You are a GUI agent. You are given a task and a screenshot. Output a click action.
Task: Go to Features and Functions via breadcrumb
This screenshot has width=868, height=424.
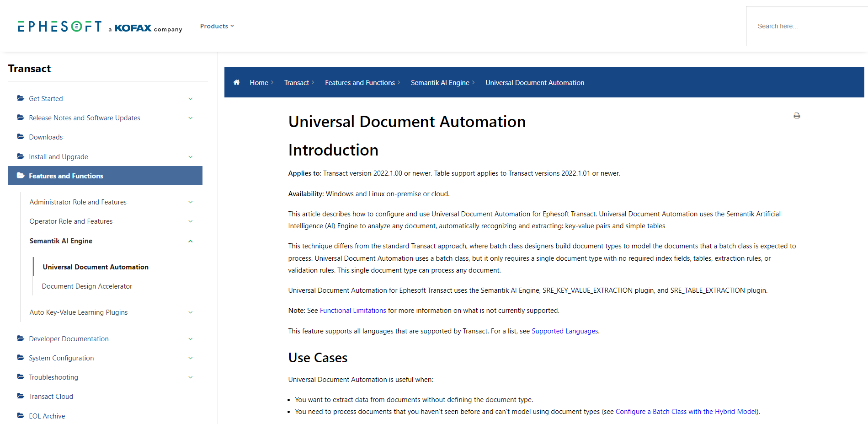pyautogui.click(x=360, y=82)
